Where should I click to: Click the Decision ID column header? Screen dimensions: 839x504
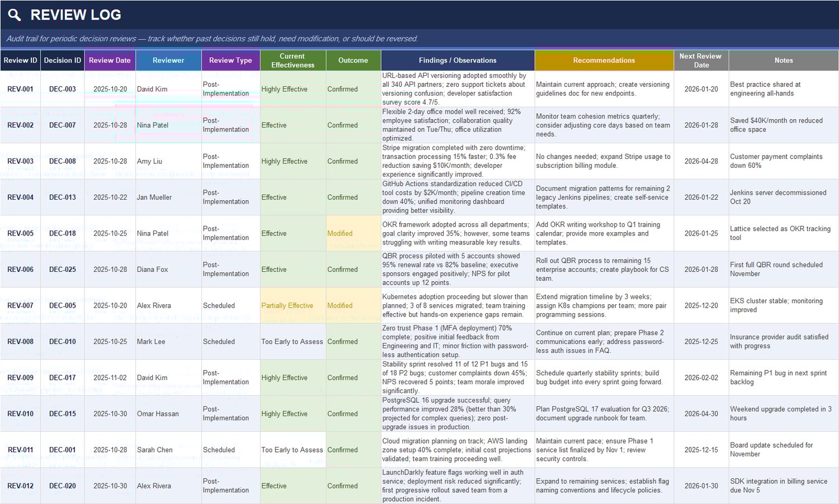[x=62, y=60]
